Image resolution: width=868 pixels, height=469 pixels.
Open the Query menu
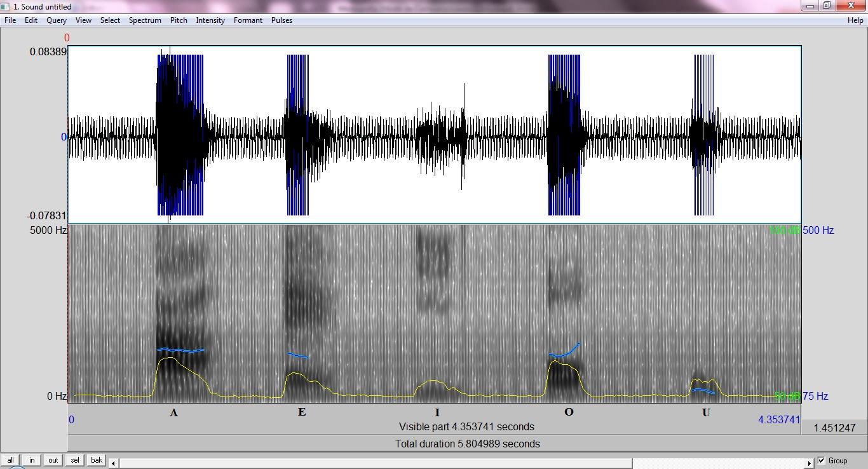57,20
